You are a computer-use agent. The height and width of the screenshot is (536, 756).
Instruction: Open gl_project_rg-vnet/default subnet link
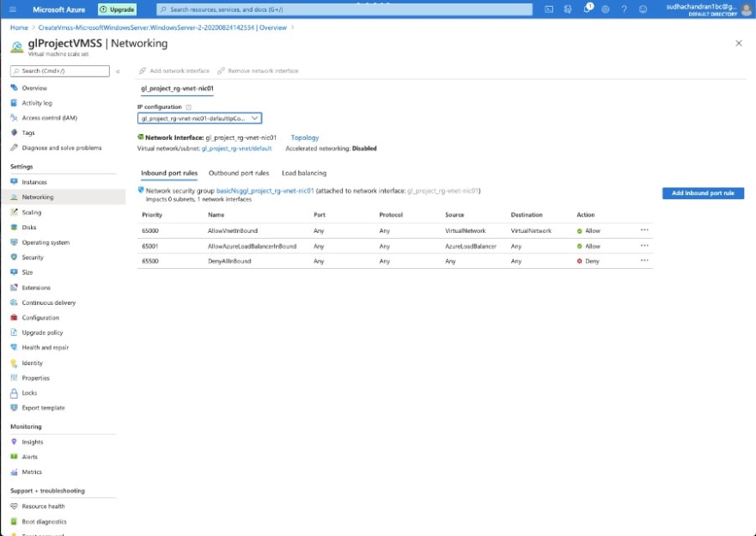[x=236, y=149]
